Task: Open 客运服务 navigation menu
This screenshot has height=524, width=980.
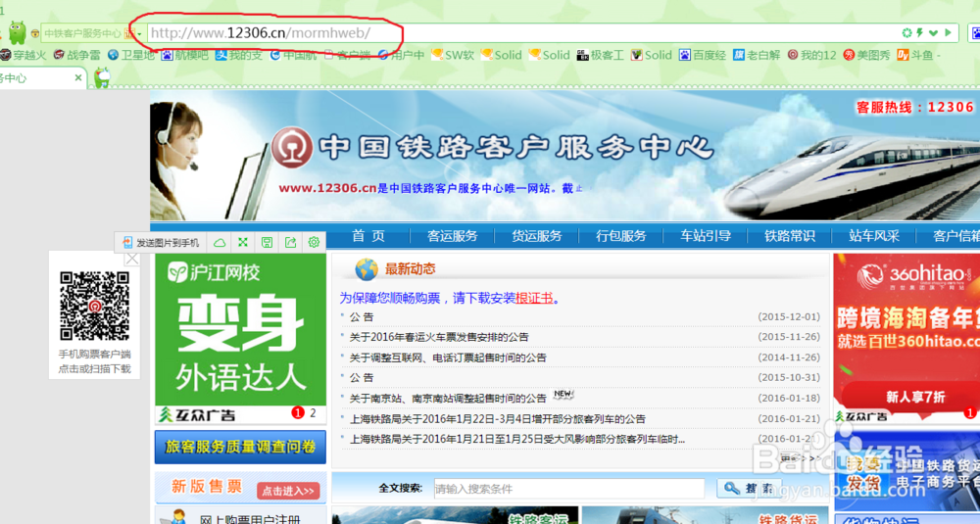Action: pyautogui.click(x=452, y=236)
